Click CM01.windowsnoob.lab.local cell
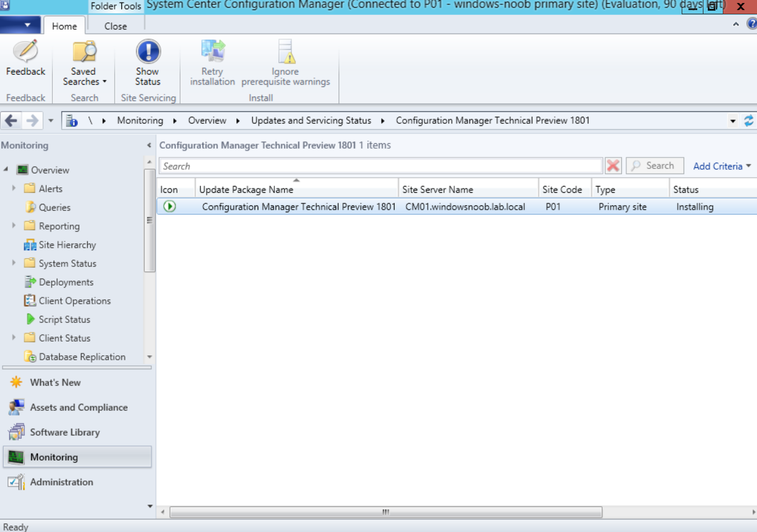This screenshot has width=757, height=532. point(465,207)
